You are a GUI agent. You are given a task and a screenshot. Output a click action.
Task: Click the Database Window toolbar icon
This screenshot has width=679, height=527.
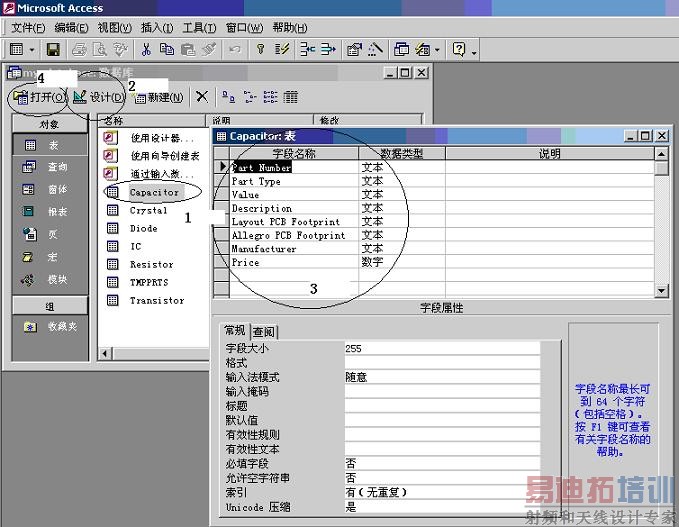[x=401, y=49]
